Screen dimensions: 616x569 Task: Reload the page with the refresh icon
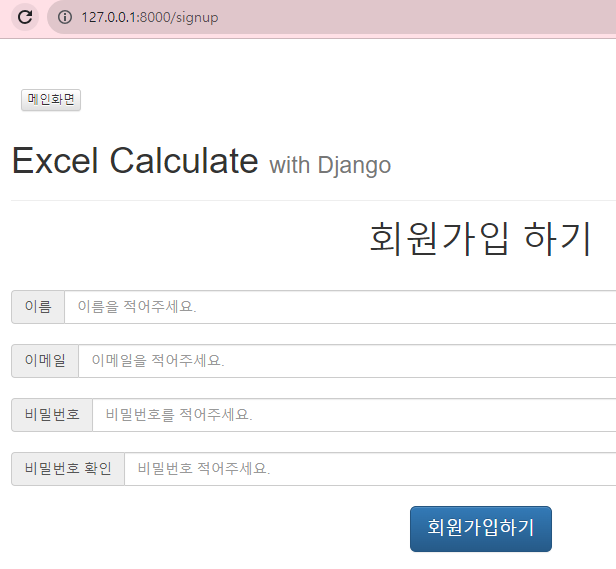tap(25, 17)
